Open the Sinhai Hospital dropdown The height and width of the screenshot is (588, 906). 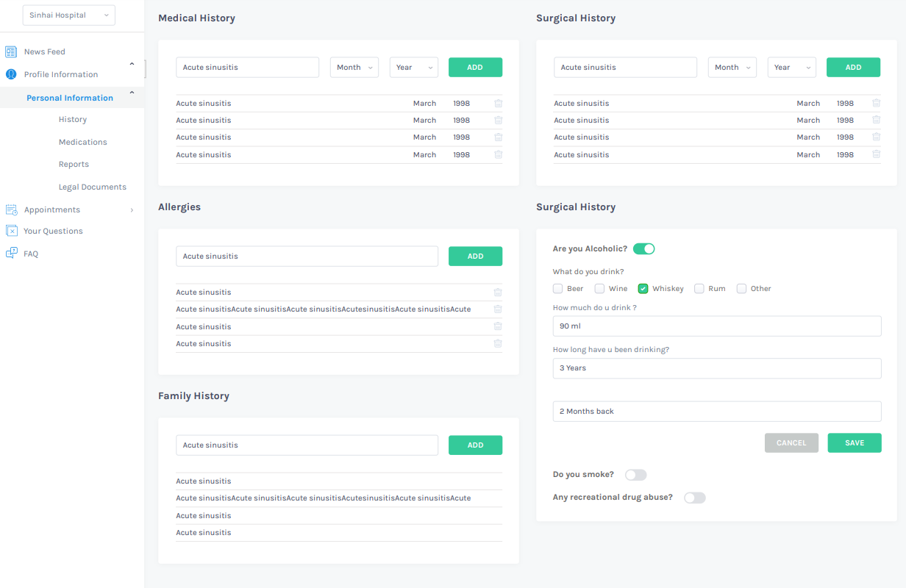(x=69, y=15)
